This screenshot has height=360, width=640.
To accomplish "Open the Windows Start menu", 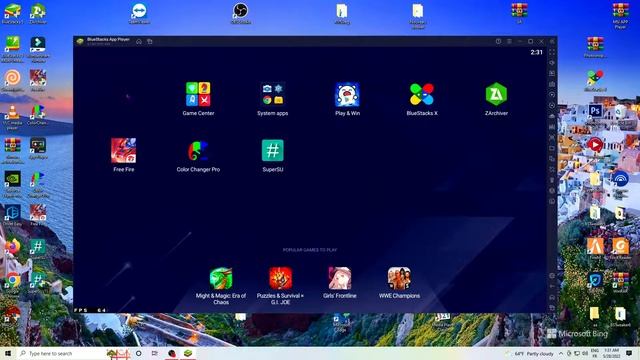I will pos(8,353).
